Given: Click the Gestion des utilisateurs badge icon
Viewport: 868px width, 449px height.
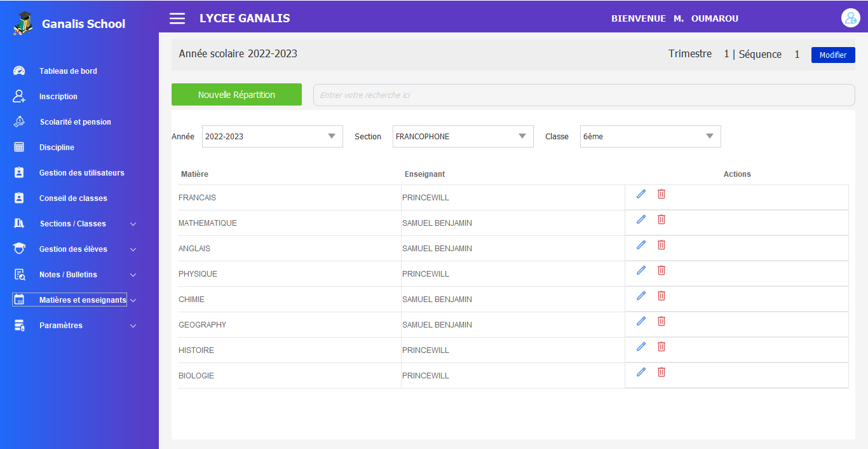Looking at the screenshot, I should (19, 172).
